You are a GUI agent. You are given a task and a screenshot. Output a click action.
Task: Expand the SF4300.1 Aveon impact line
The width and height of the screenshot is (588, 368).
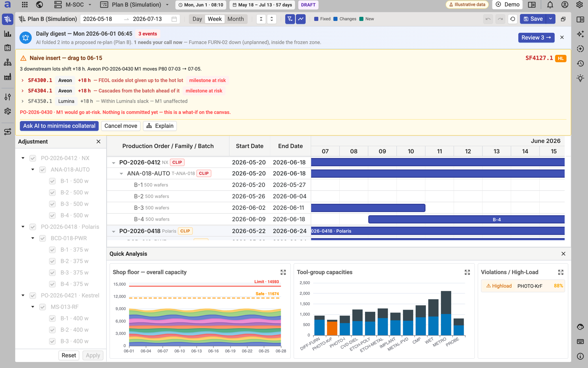click(22, 80)
